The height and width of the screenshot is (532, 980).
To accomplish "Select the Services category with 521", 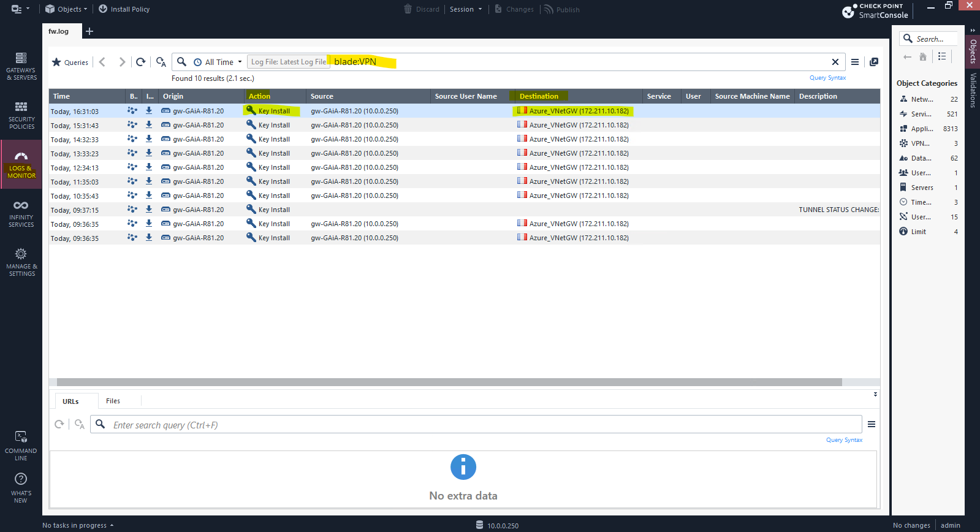I will coord(928,114).
